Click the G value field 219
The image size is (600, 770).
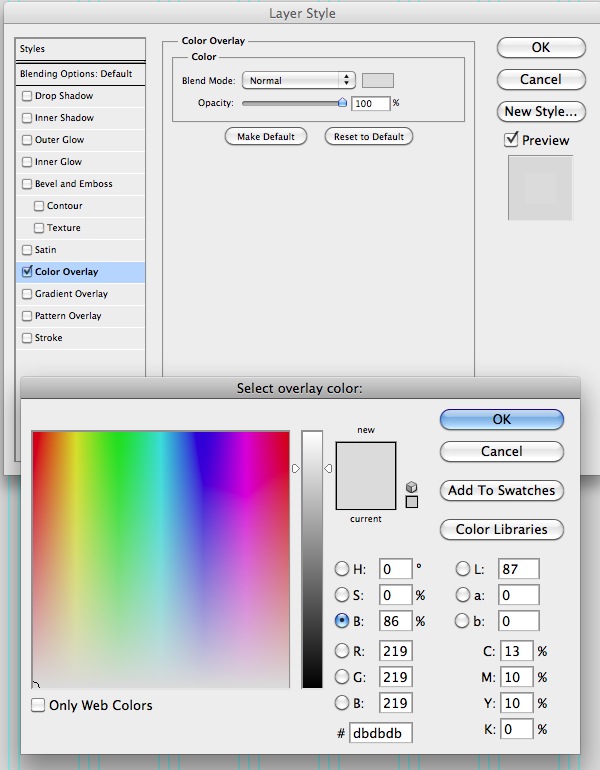click(395, 677)
